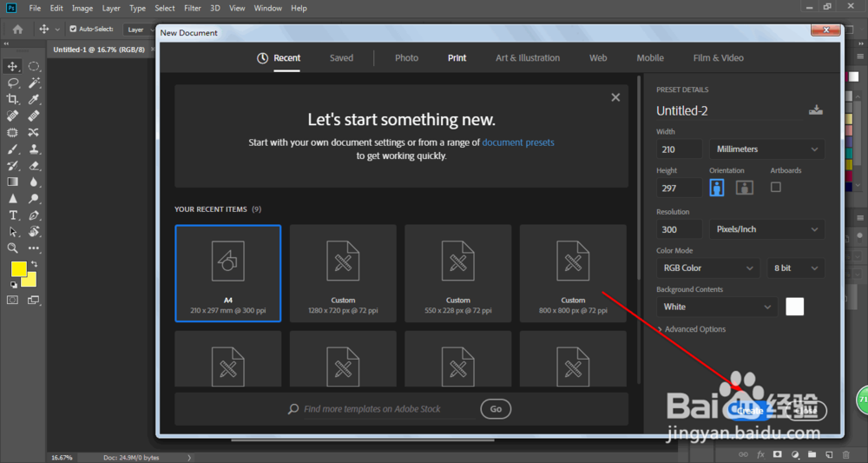Select the Gradient tool

(12, 182)
